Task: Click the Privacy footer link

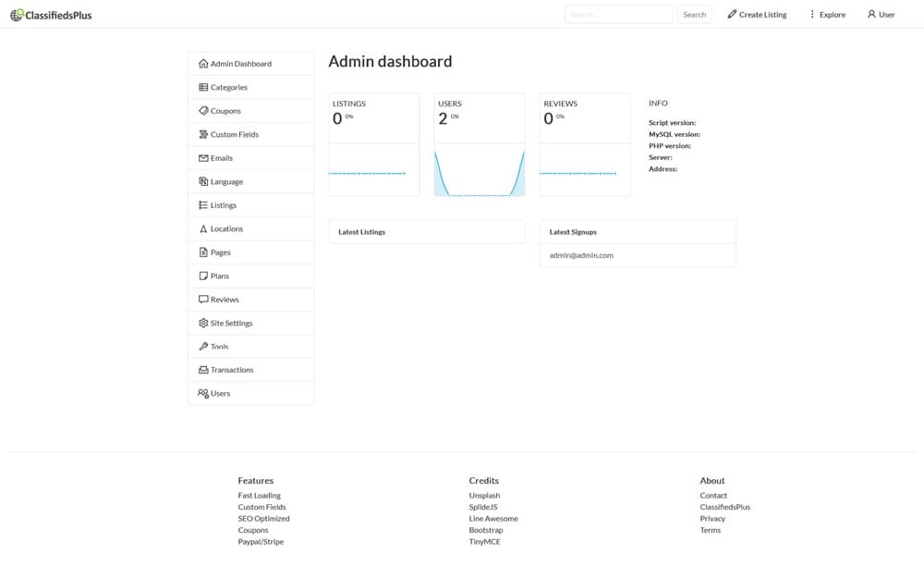Action: tap(712, 519)
